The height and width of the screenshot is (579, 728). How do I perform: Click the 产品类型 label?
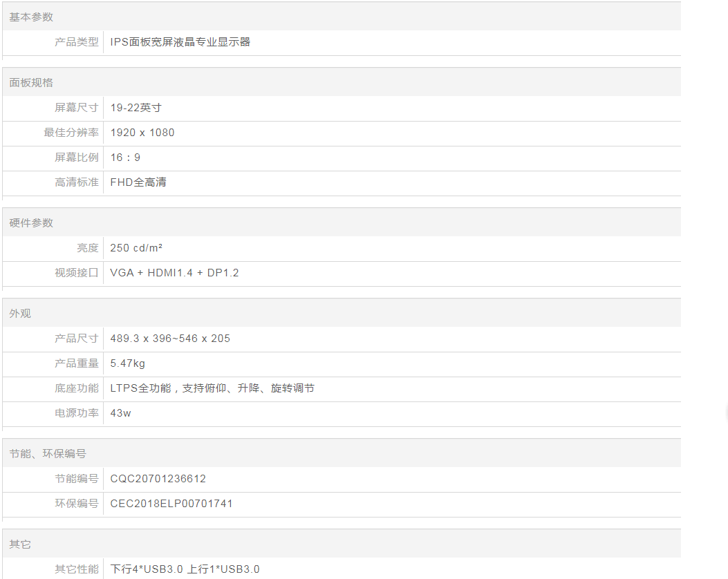click(x=77, y=42)
